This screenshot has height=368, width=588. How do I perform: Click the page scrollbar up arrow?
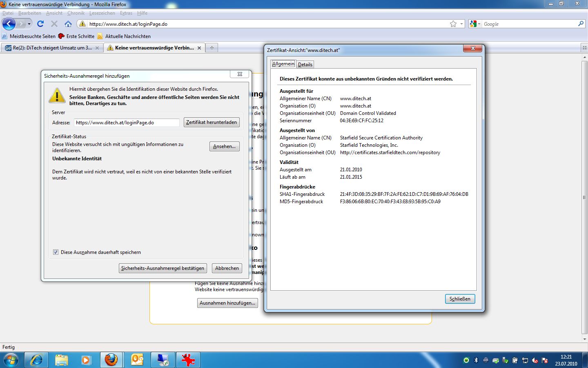click(585, 58)
